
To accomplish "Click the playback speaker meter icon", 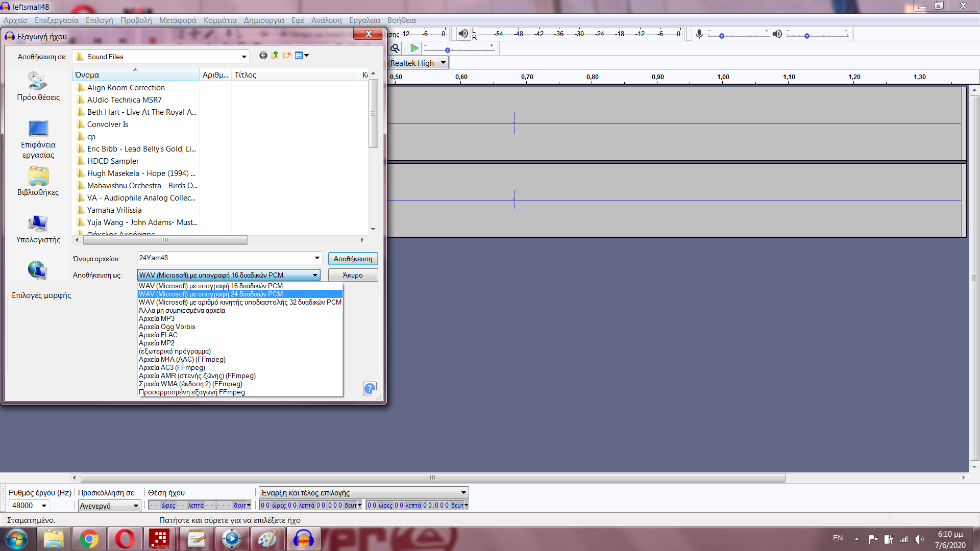I will tap(463, 34).
